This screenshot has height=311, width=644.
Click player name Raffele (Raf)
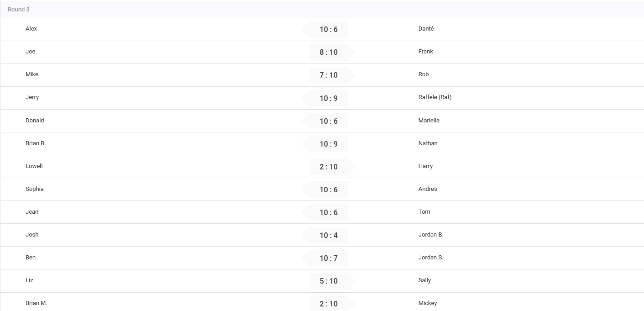[x=435, y=97]
